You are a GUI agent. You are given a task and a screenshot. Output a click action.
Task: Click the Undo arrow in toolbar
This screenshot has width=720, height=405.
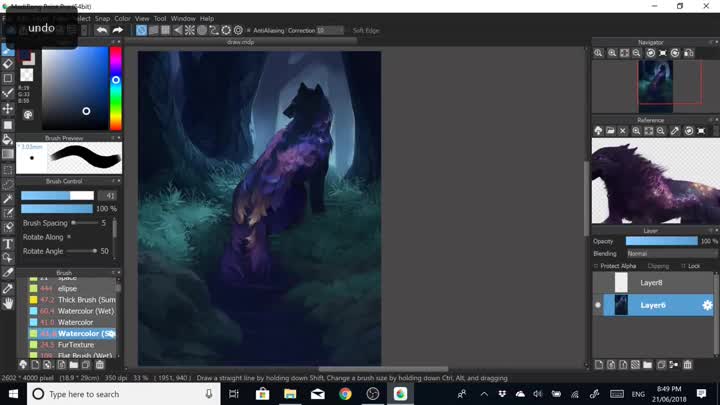[102, 30]
